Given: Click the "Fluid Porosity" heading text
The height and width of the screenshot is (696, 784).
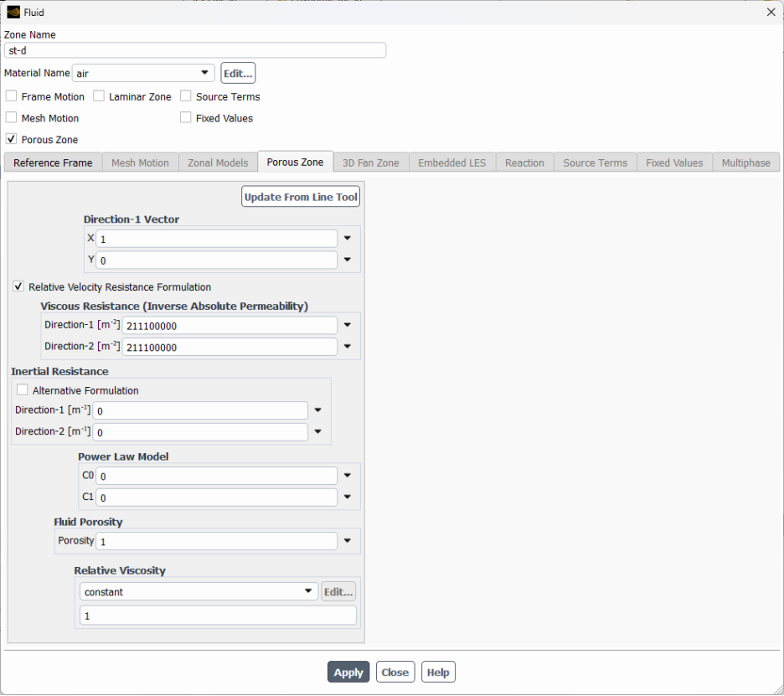Looking at the screenshot, I should [89, 522].
